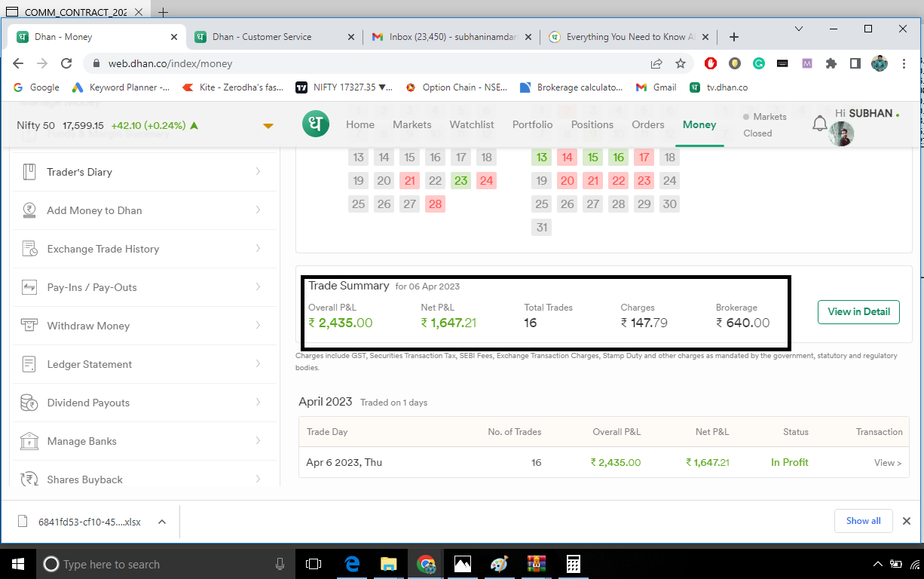Open WinRAR icon in the taskbar
This screenshot has width=924, height=579.
537,564
